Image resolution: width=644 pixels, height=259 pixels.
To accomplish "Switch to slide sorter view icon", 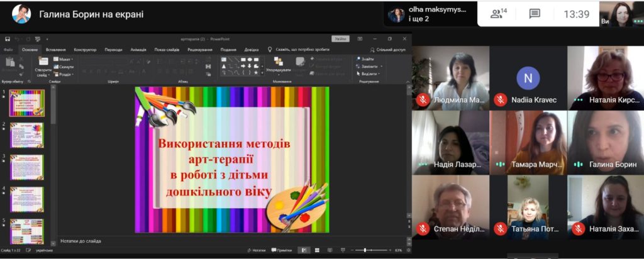I will (317, 250).
